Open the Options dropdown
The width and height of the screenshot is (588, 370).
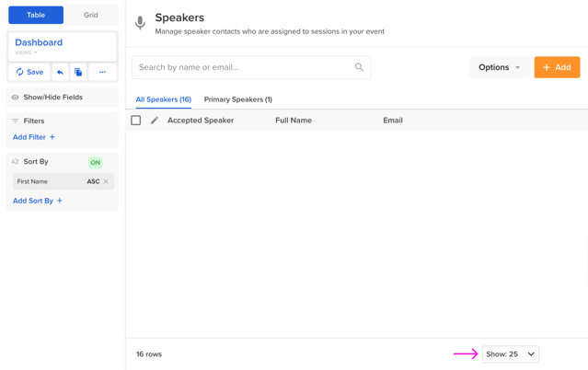pyautogui.click(x=499, y=67)
